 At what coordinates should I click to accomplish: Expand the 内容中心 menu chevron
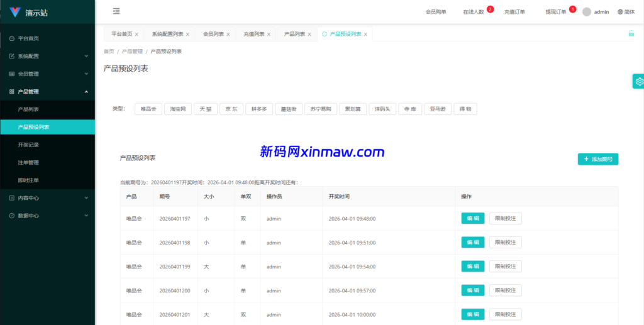coord(86,198)
